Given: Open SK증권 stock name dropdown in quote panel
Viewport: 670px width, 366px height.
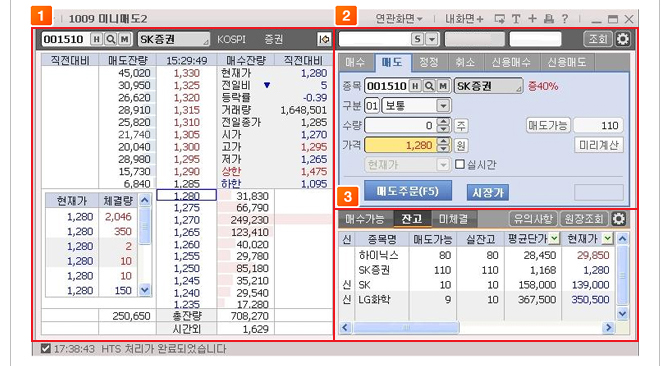Looking at the screenshot, I should (x=206, y=41).
